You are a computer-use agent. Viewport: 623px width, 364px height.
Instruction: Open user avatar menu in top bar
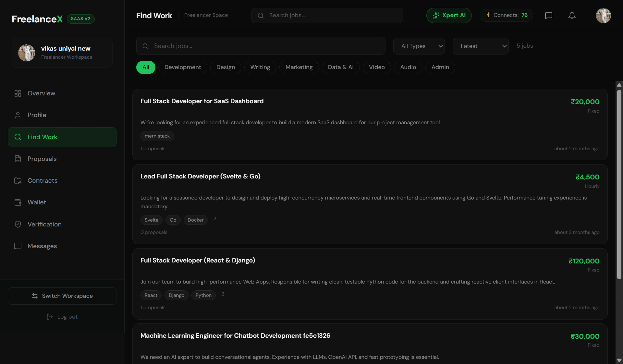[603, 16]
